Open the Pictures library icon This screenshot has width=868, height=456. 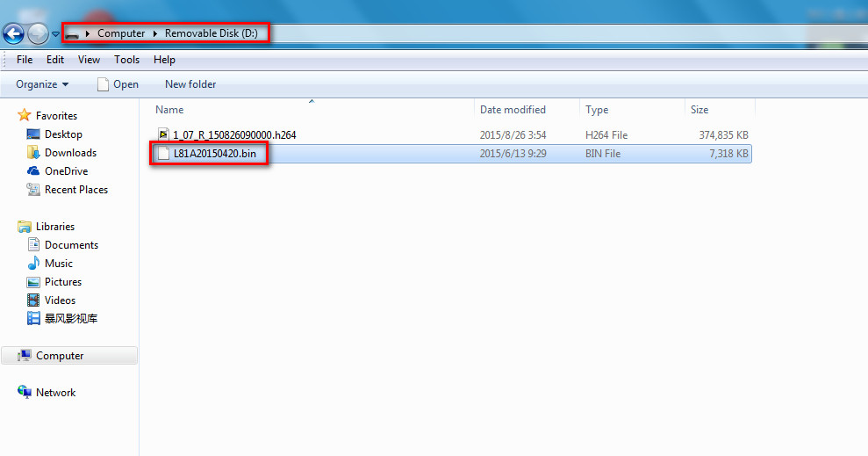[x=33, y=282]
